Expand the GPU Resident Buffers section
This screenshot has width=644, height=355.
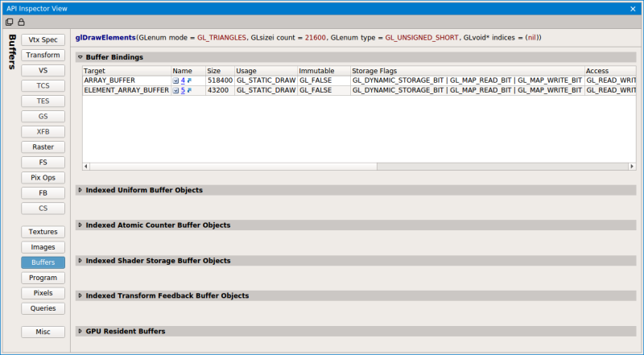tap(80, 331)
